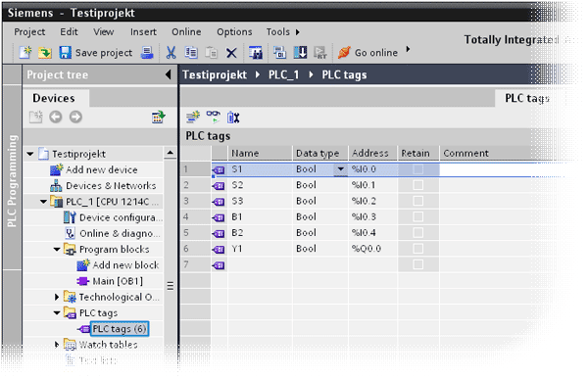Click the Delete X icon in toolbar
The height and width of the screenshot is (379, 588).
[x=231, y=53]
